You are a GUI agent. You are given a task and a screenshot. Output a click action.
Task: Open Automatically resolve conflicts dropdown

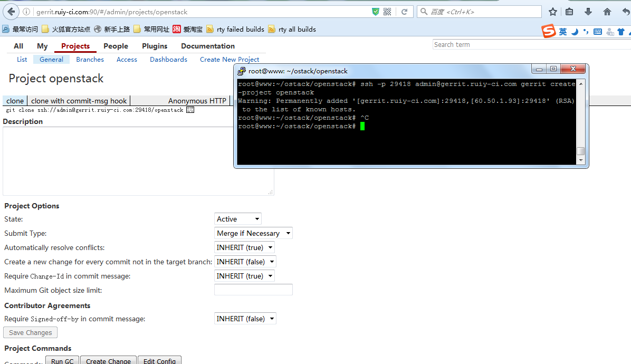(244, 247)
